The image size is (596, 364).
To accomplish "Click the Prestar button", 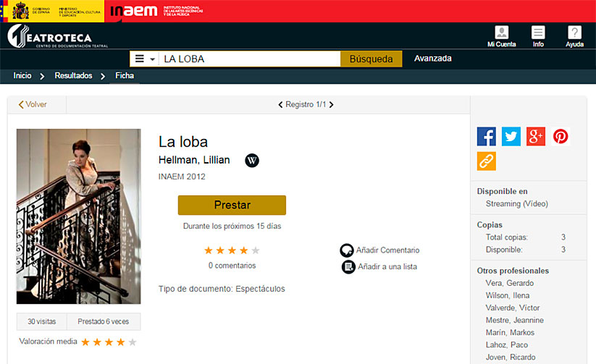I will (x=232, y=206).
